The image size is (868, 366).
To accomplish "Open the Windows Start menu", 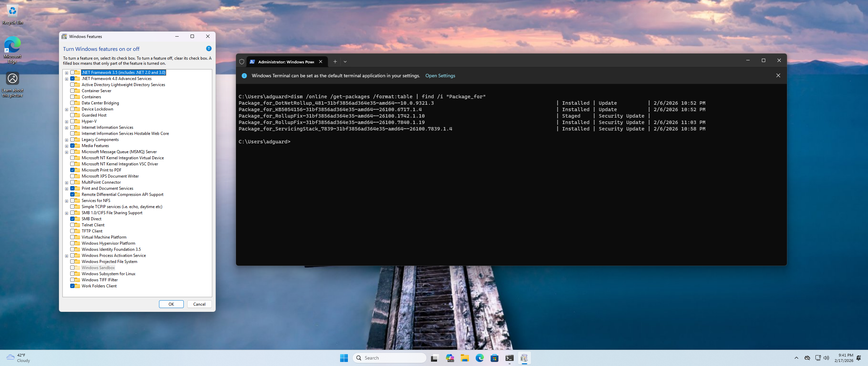I will click(x=344, y=358).
